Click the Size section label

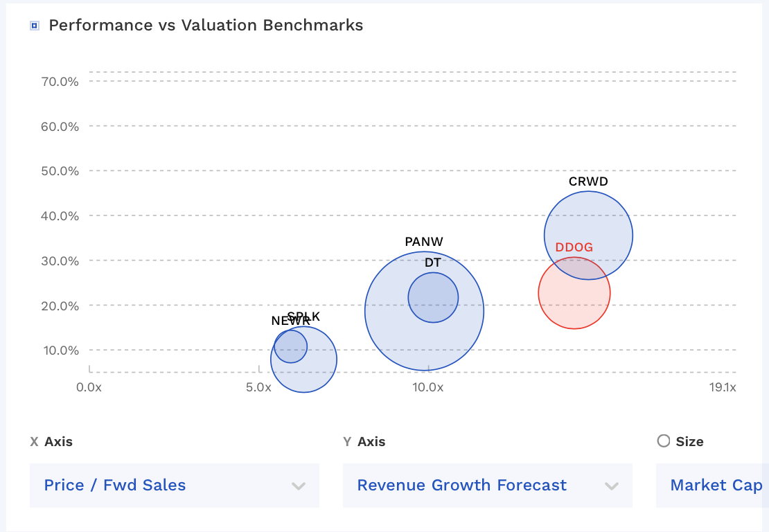coord(689,441)
